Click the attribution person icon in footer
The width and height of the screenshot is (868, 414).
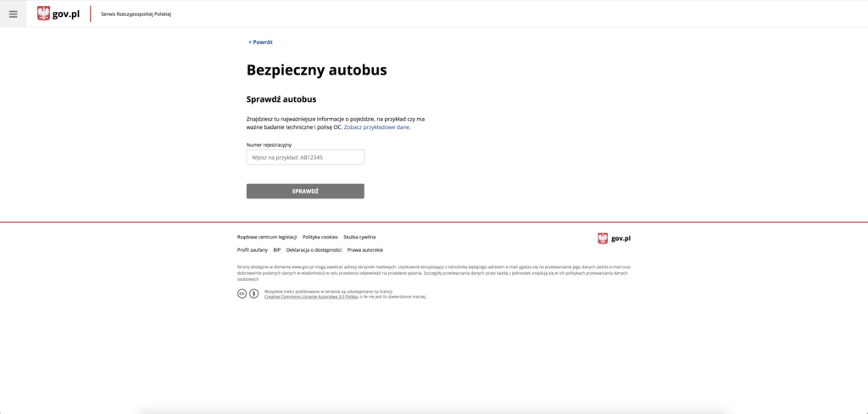(253, 294)
